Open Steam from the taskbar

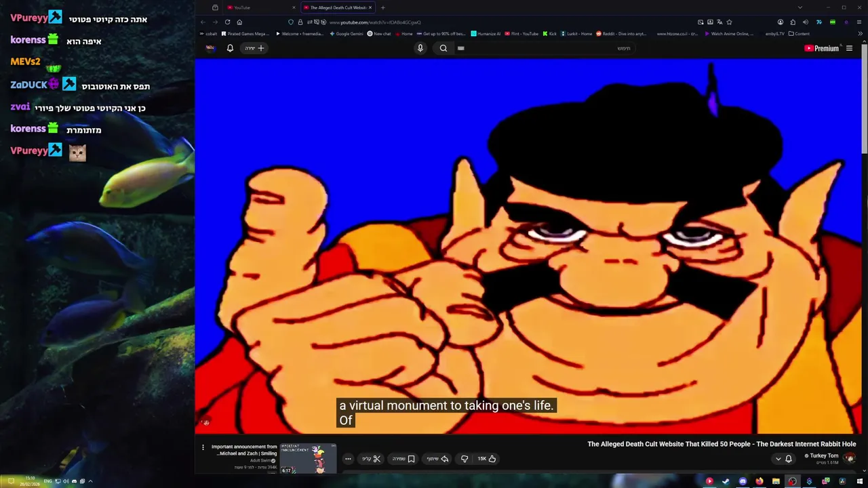point(726,481)
